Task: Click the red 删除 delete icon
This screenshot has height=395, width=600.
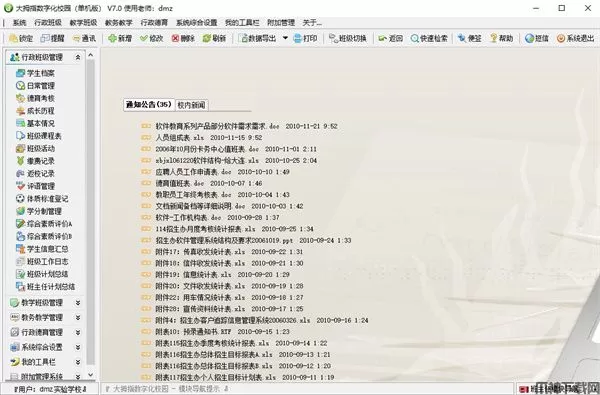Action: 175,38
